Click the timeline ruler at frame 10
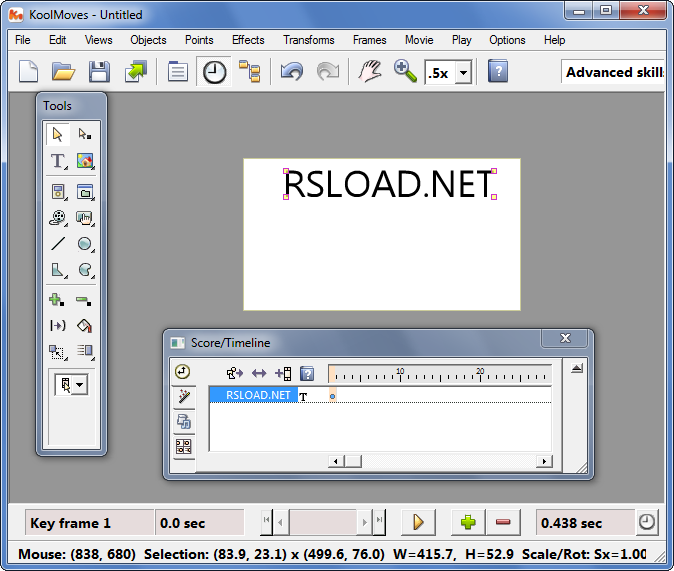 click(x=400, y=374)
